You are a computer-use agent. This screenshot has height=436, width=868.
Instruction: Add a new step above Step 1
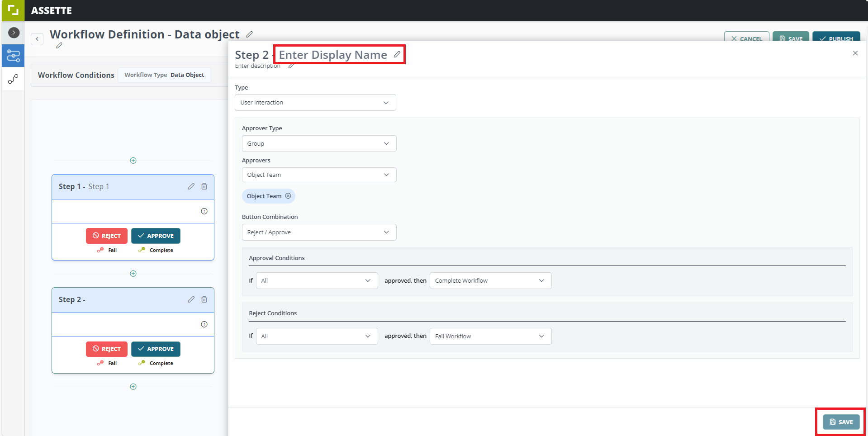click(x=133, y=161)
